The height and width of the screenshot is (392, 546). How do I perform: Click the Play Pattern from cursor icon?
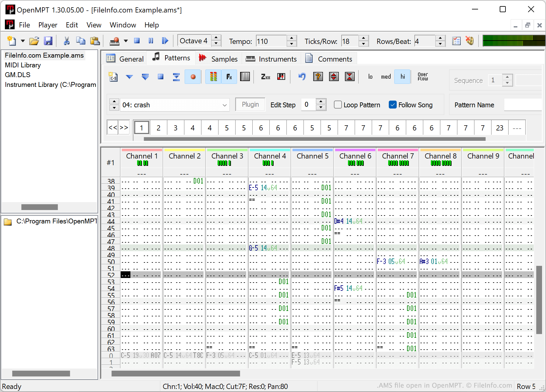click(x=129, y=77)
